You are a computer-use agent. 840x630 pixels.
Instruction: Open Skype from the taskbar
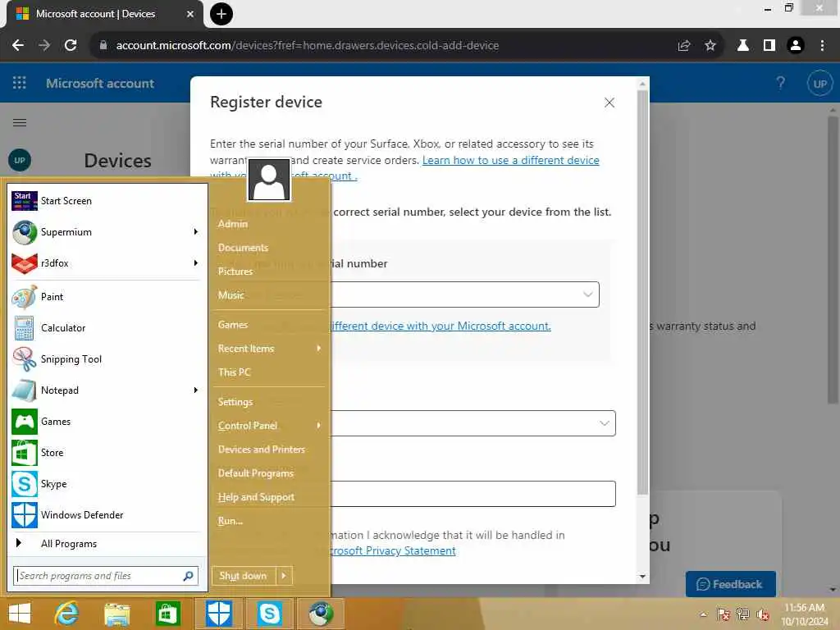coord(269,614)
